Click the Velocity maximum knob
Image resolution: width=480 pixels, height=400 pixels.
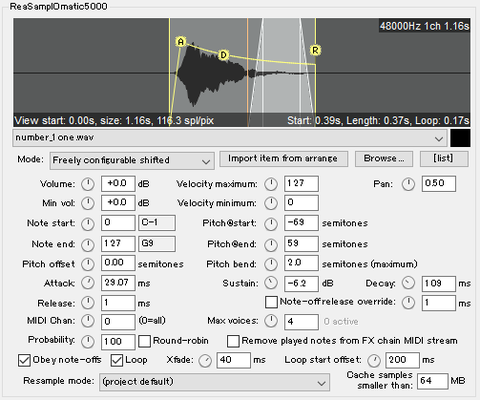coord(271,184)
